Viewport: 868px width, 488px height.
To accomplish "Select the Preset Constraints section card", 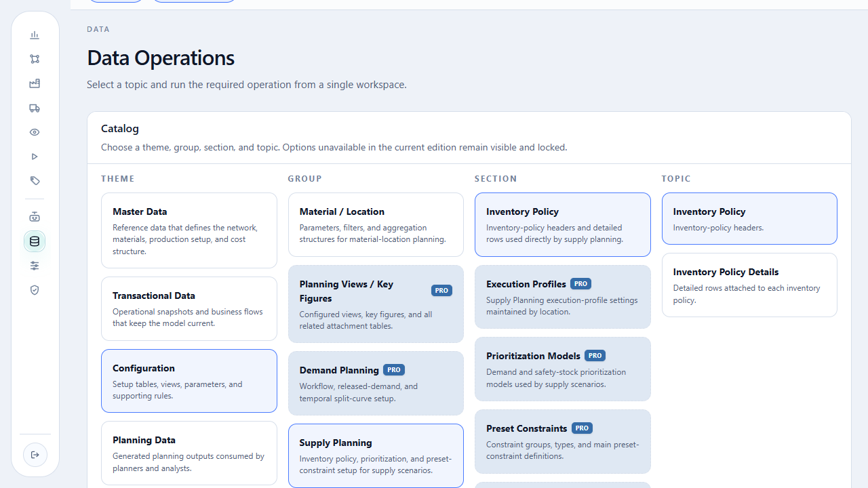I will 563,441.
